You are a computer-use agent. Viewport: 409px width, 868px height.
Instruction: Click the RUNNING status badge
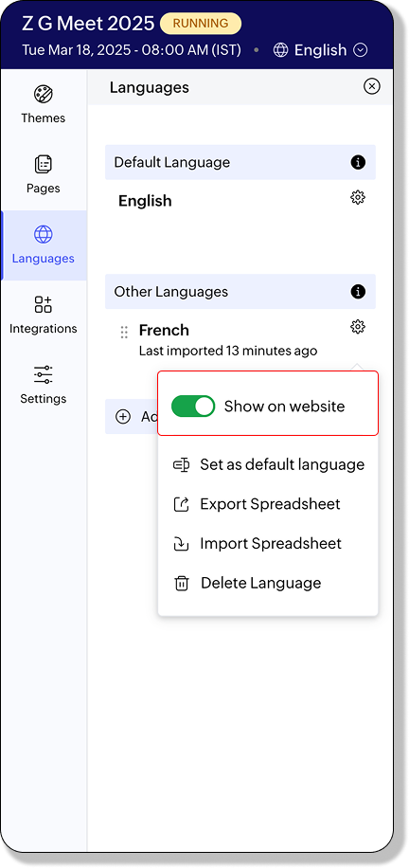click(x=201, y=24)
